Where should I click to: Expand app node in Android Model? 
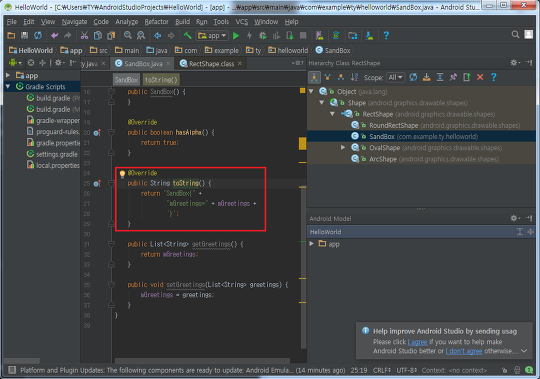pyautogui.click(x=312, y=244)
